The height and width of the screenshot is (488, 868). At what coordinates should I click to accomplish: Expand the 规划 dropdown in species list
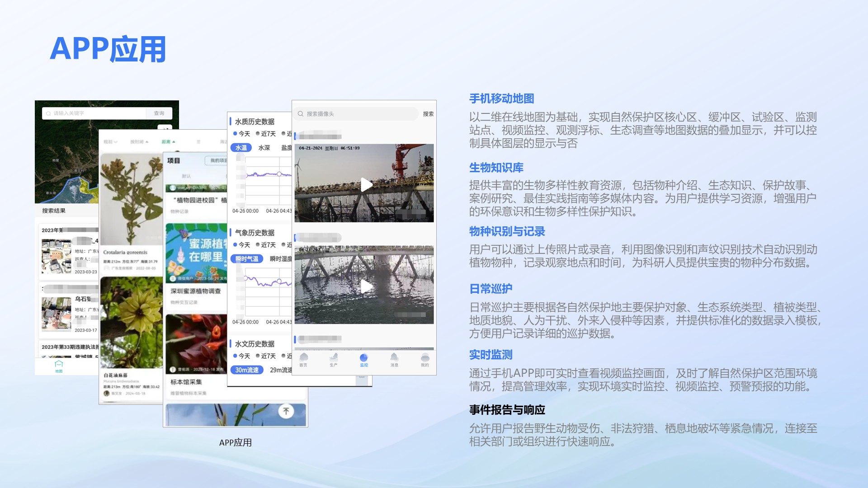(110, 142)
